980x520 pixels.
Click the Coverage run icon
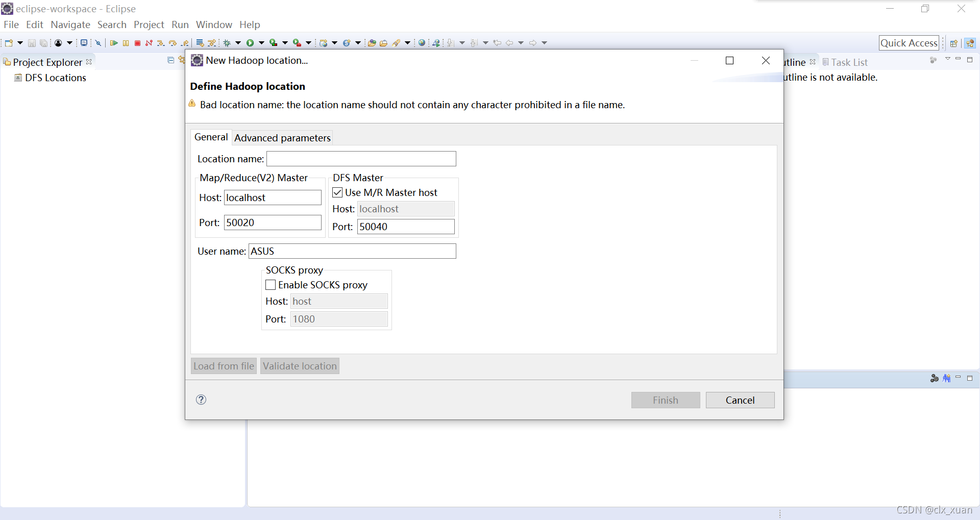click(x=274, y=43)
